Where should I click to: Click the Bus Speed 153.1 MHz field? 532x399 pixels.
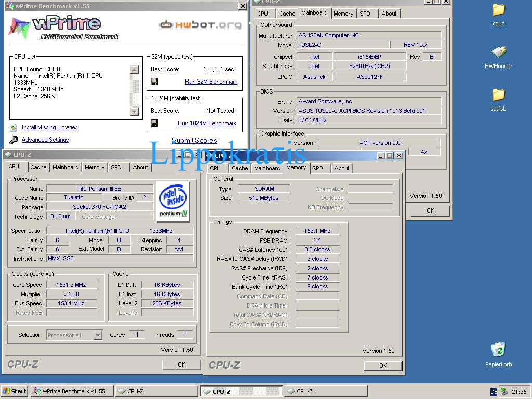[71, 303]
